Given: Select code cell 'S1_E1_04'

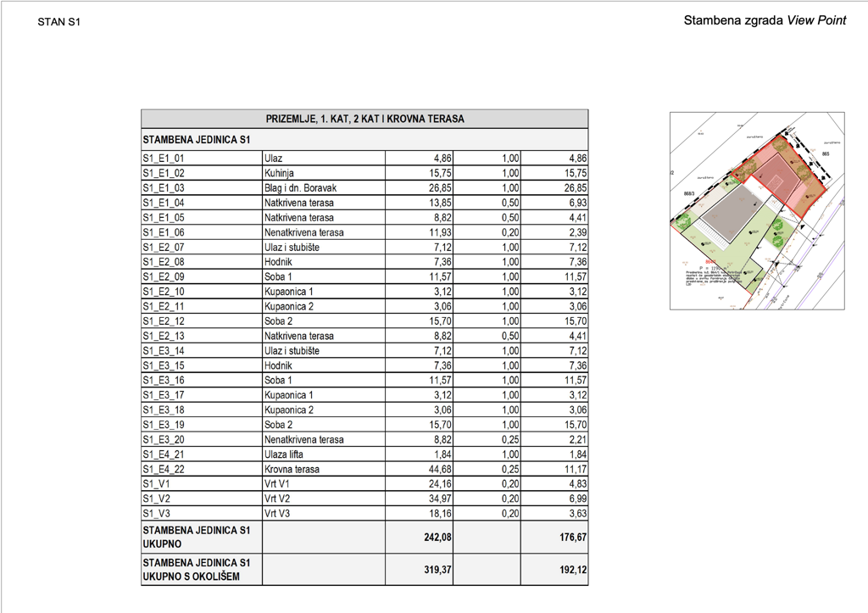Looking at the screenshot, I should click(202, 203).
